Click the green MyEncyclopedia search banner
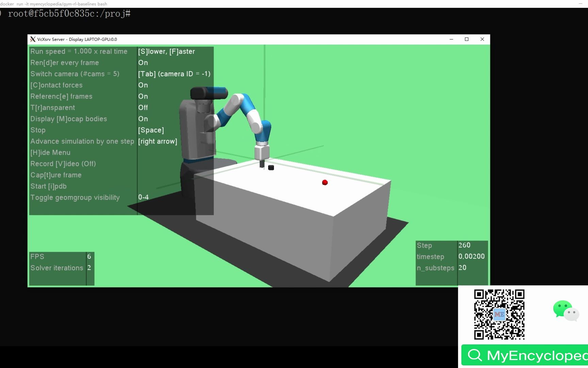 point(525,355)
